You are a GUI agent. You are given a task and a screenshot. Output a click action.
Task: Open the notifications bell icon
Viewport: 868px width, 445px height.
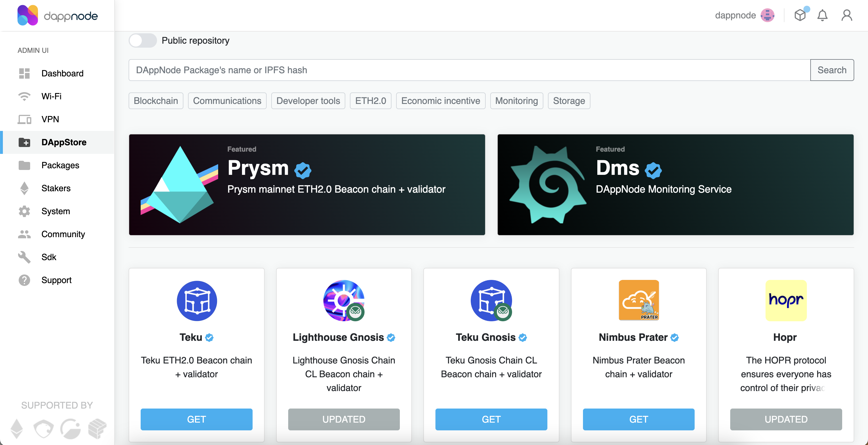pos(822,16)
